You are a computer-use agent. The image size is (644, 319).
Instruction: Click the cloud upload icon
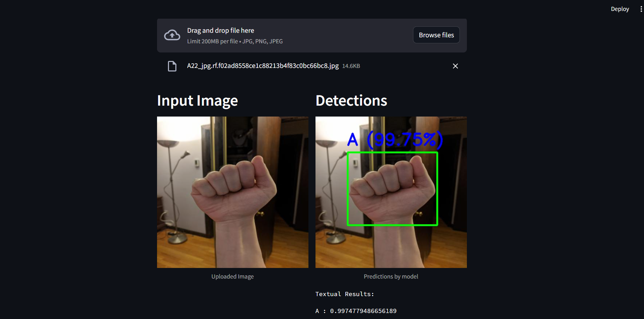(x=172, y=35)
